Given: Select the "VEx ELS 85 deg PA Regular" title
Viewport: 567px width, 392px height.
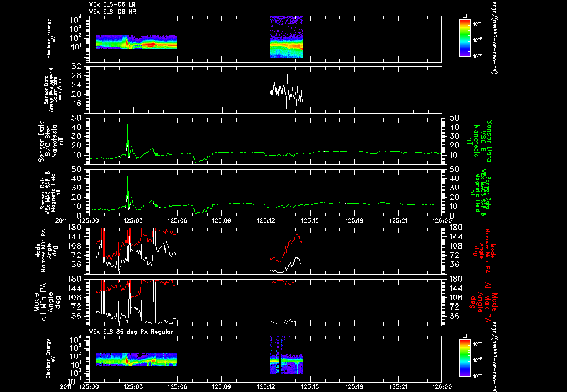Looking at the screenshot, I should click(x=131, y=332).
